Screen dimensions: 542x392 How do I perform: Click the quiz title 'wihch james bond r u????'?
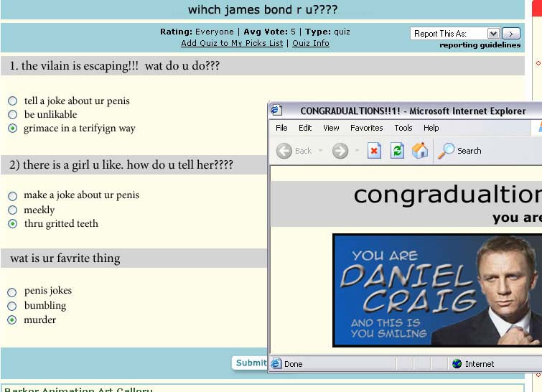(x=262, y=9)
